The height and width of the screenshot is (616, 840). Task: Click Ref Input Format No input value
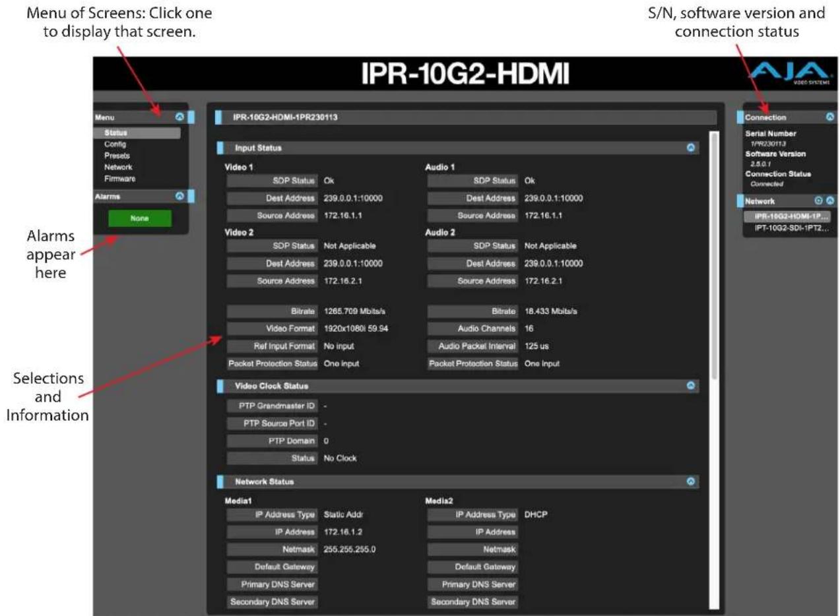[x=339, y=346]
